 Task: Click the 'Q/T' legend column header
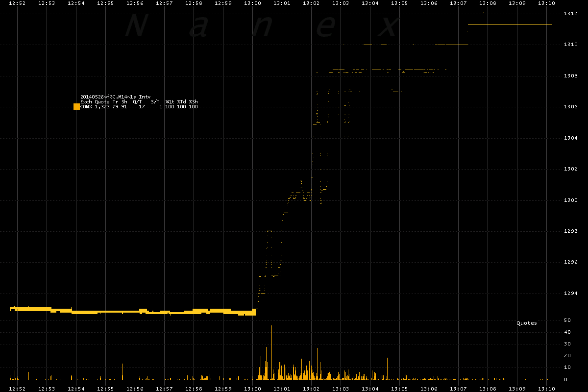(x=138, y=101)
